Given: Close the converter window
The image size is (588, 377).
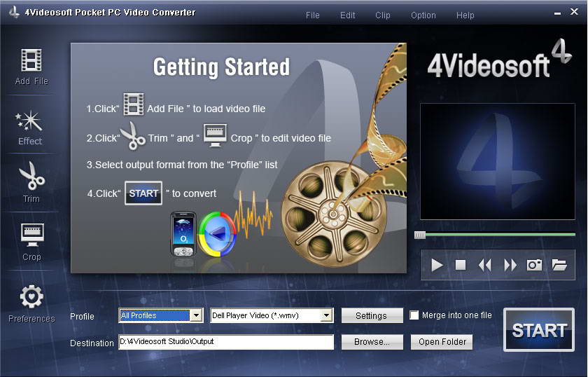Looking at the screenshot, I should [x=574, y=12].
